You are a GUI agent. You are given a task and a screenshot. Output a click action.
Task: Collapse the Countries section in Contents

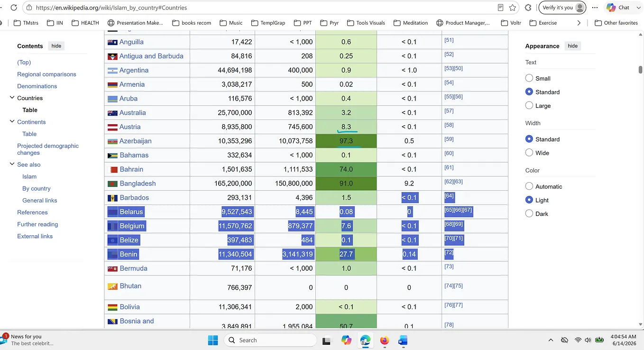12,98
